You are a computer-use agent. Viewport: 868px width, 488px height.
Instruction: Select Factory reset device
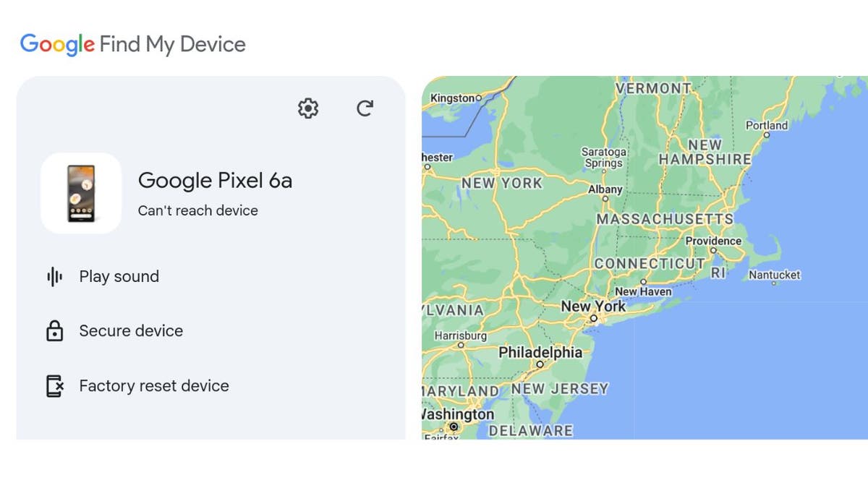[154, 385]
